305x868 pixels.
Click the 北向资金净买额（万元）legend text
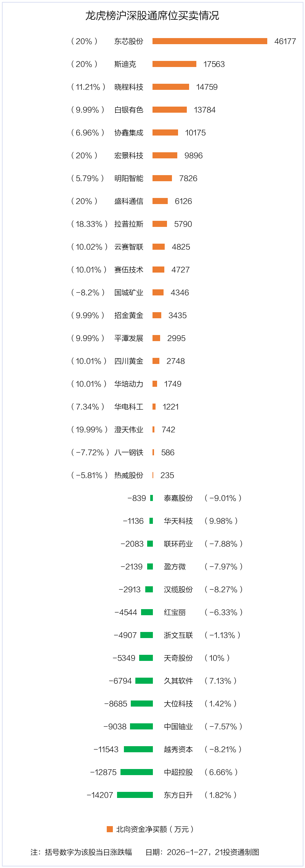click(x=155, y=829)
